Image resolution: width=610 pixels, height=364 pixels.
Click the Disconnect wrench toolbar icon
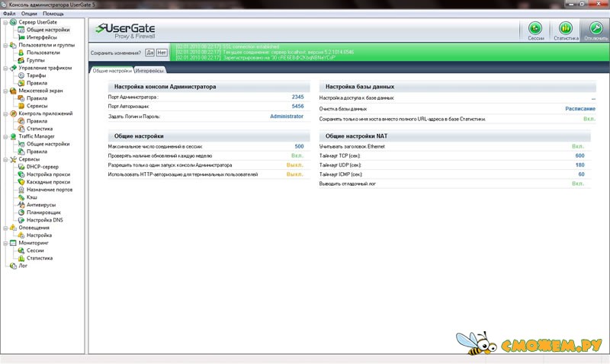point(596,28)
